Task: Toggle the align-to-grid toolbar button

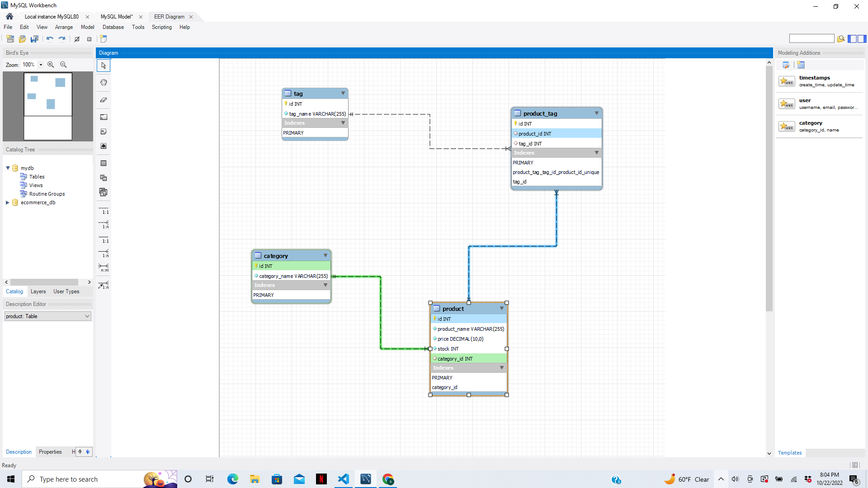Action: (x=89, y=39)
